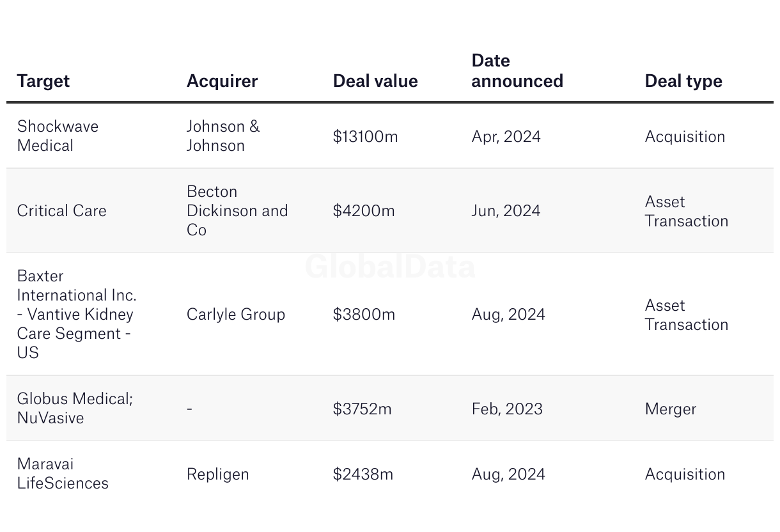Click the Deal type column header
This screenshot has height=532, width=780.
coord(683,81)
